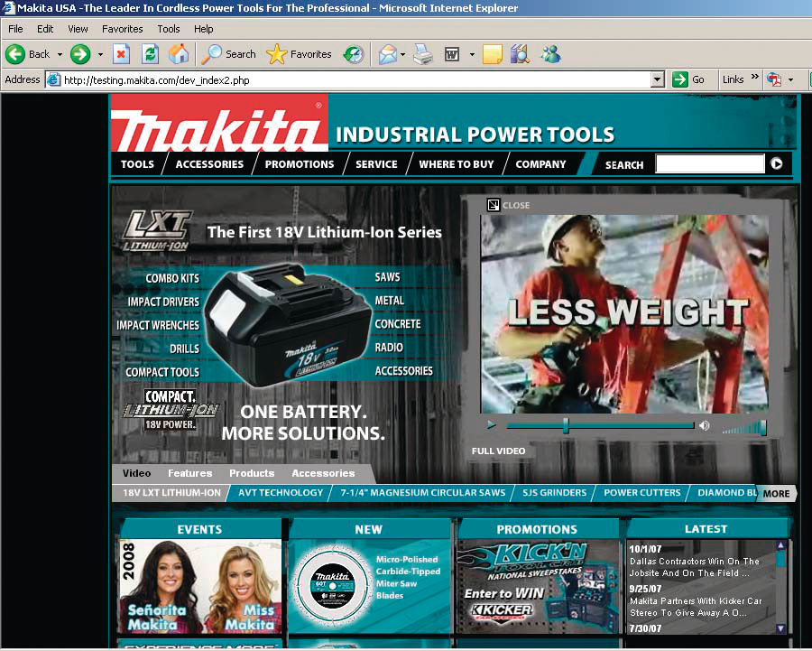Mute the video using the speaker icon
The height and width of the screenshot is (651, 812).
705,425
